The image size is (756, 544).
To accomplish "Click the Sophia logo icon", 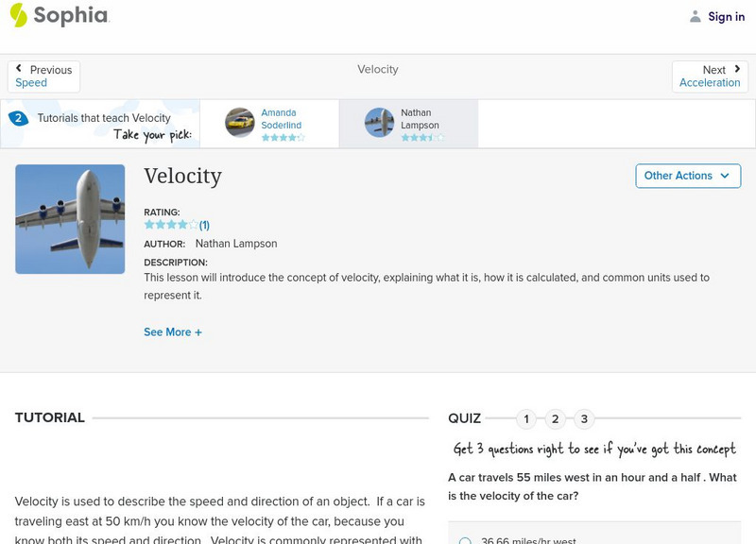I will point(19,15).
